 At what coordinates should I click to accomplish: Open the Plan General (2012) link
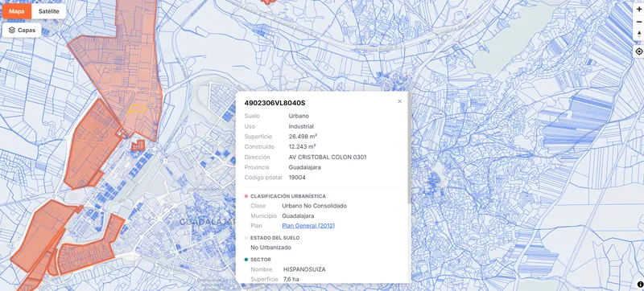[x=308, y=226]
